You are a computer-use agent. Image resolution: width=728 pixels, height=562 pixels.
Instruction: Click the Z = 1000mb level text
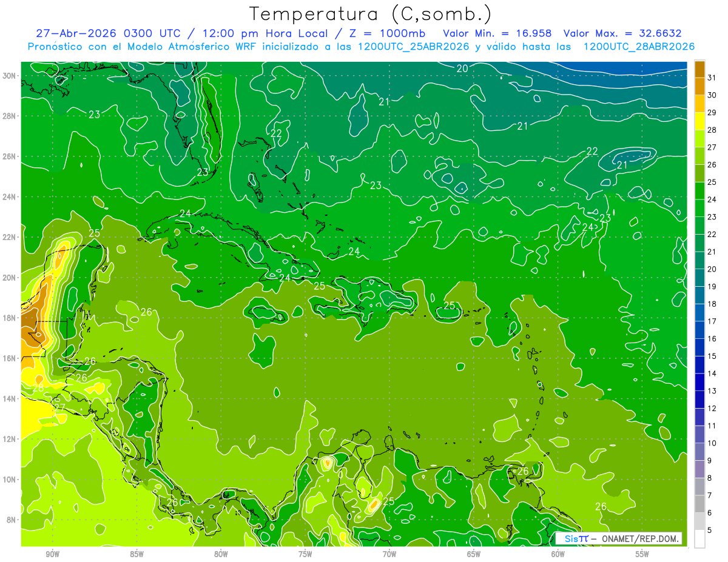pyautogui.click(x=393, y=33)
